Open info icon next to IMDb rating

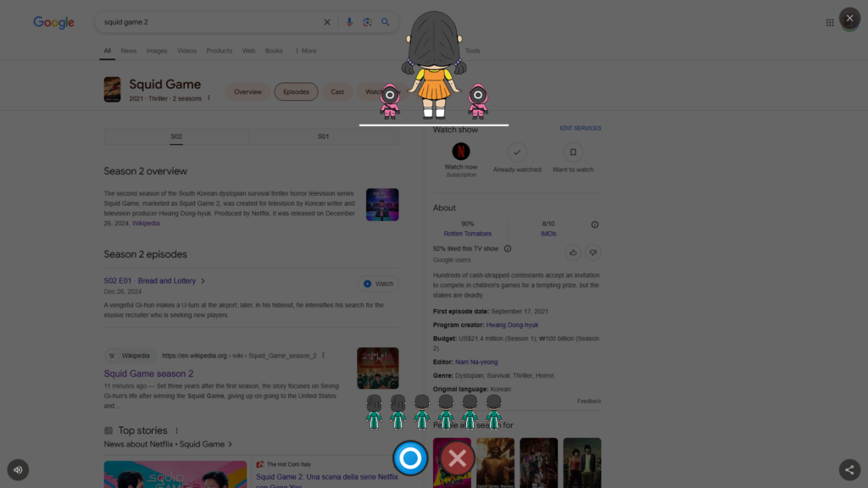(594, 225)
